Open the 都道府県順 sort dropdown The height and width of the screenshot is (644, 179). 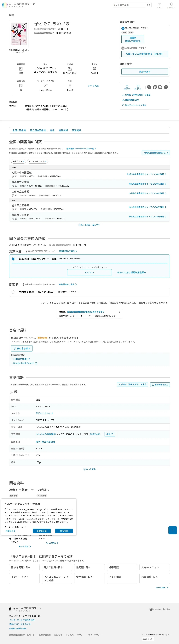(x=19, y=161)
